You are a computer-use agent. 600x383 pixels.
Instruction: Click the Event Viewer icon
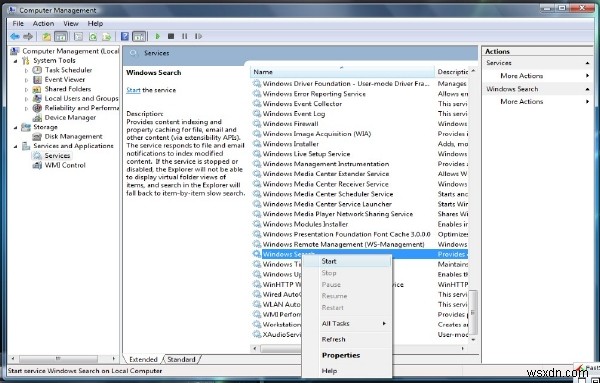[x=37, y=80]
